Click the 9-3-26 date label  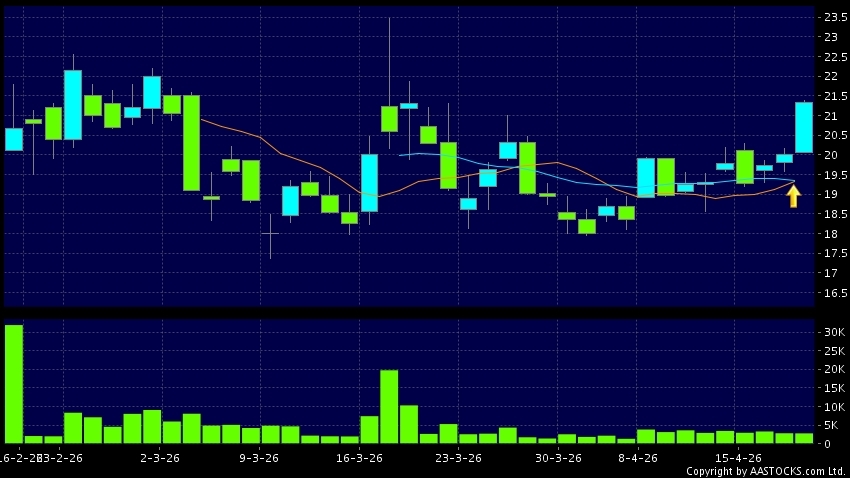(259, 458)
